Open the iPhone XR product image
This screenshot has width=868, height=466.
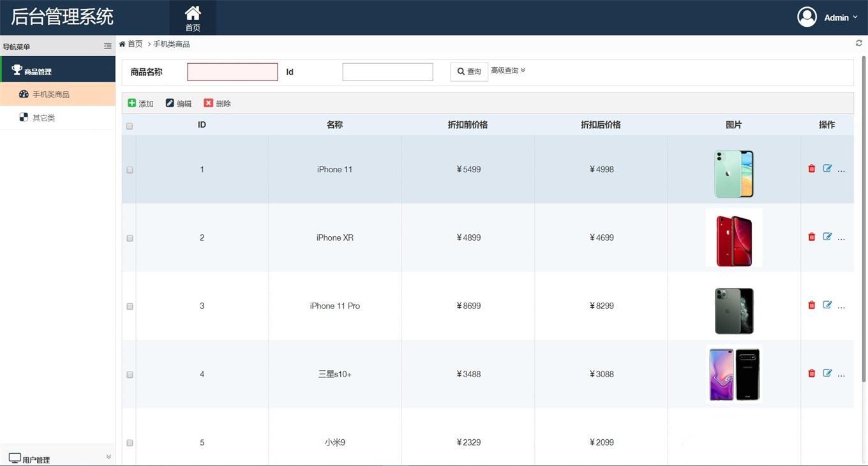[734, 237]
